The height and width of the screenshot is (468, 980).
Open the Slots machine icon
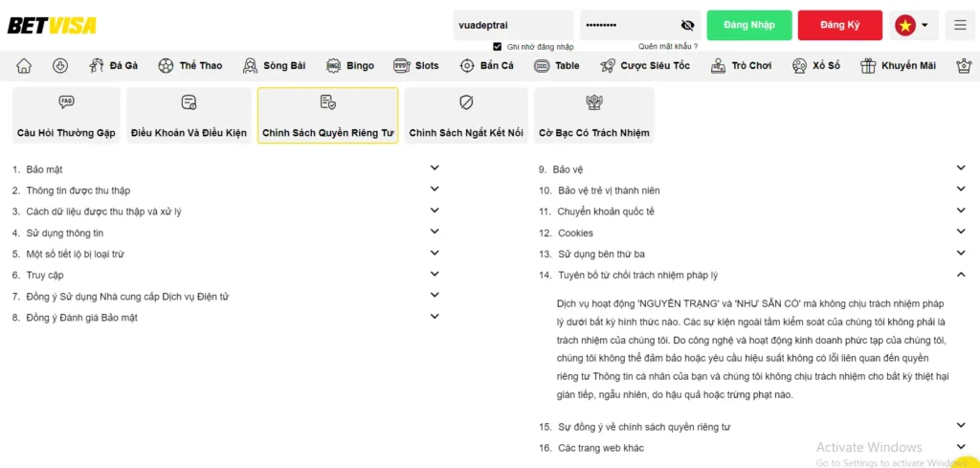(402, 66)
